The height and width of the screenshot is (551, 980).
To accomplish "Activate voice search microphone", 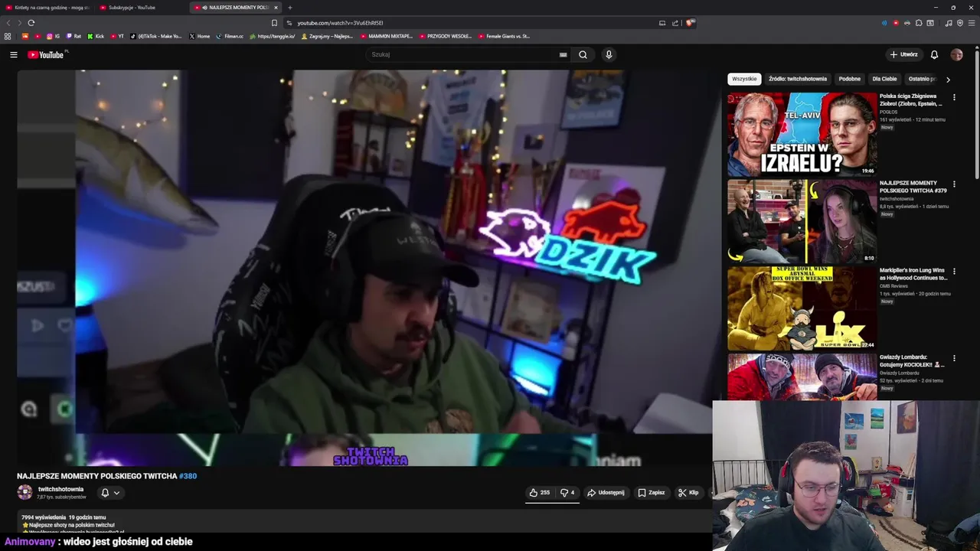I will click(609, 54).
